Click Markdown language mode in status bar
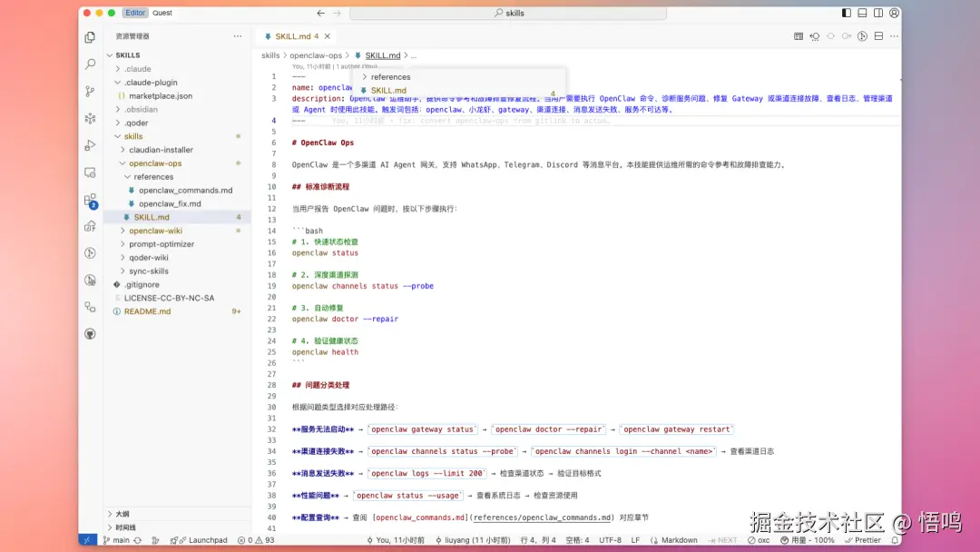 (x=679, y=540)
